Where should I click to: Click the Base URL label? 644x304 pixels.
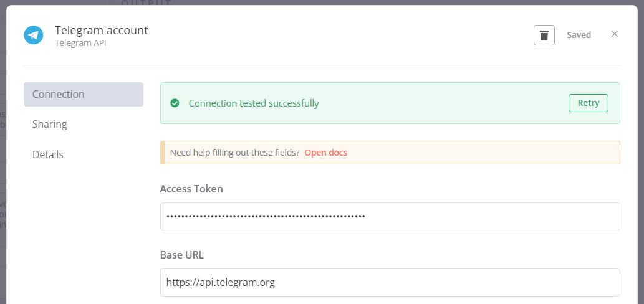tap(182, 255)
